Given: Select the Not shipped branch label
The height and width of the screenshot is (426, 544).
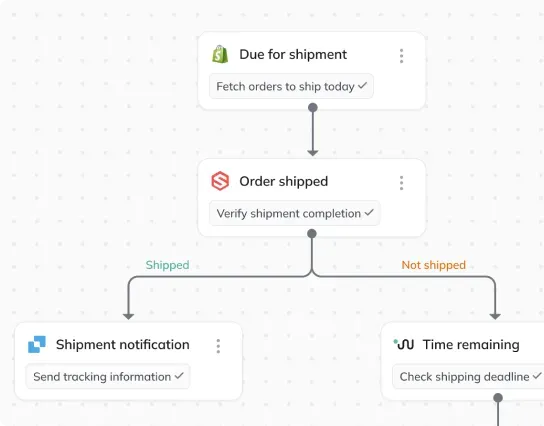Looking at the screenshot, I should click(434, 265).
